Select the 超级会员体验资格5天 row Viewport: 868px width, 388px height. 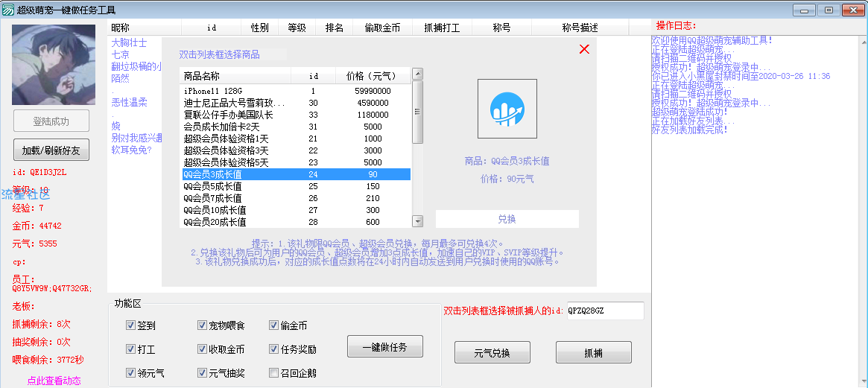pos(296,162)
